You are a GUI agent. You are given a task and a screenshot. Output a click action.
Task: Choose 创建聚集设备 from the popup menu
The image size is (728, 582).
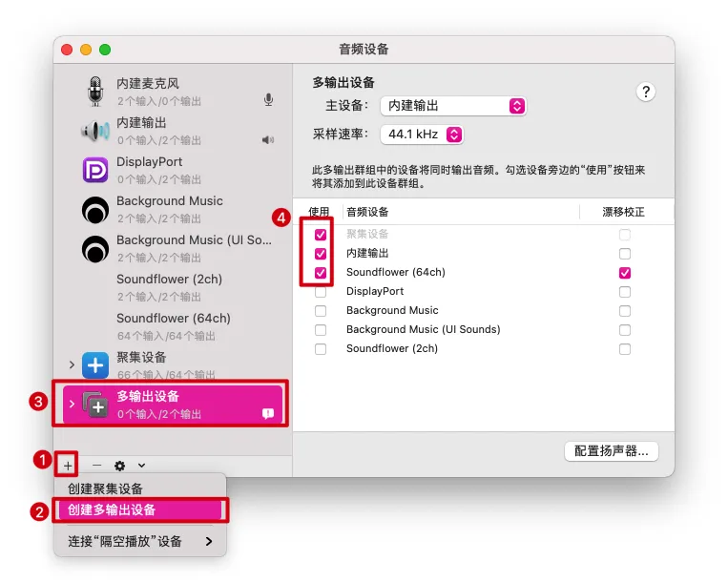pyautogui.click(x=140, y=488)
